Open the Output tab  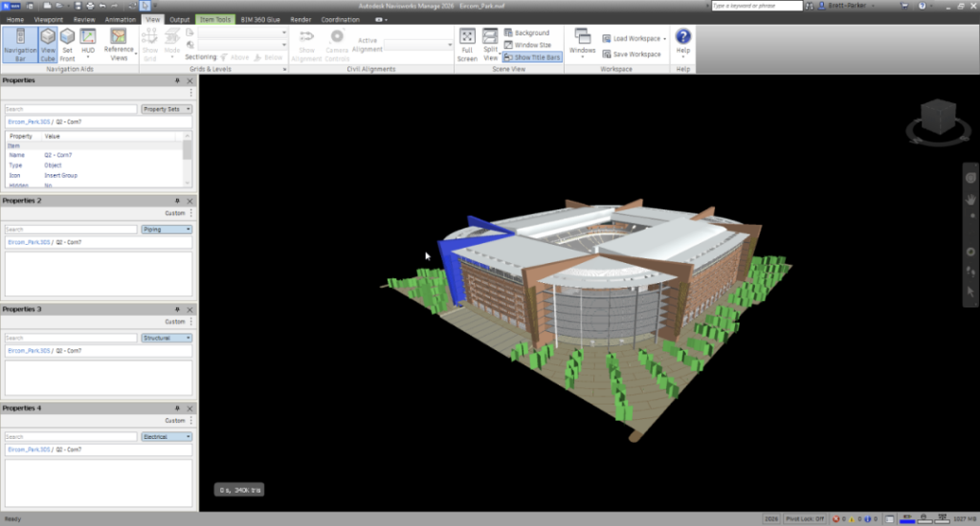coord(179,19)
